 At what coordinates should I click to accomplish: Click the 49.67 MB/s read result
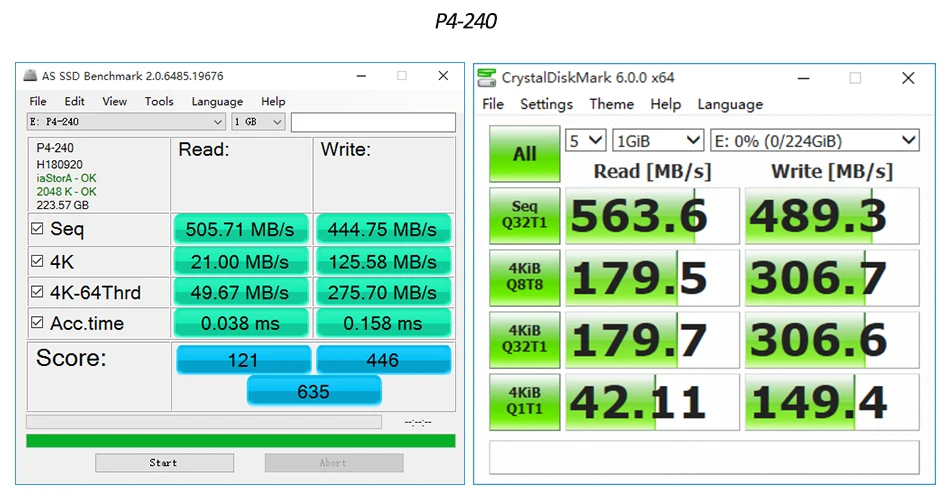click(x=241, y=292)
